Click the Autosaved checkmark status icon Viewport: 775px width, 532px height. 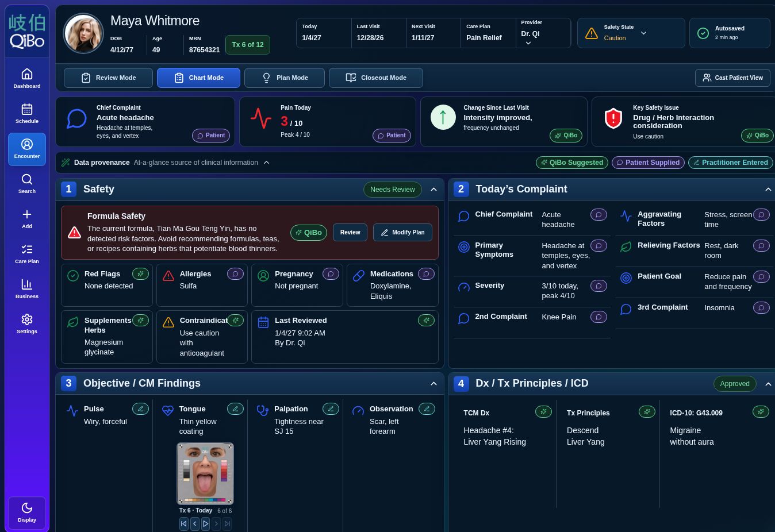click(x=703, y=33)
